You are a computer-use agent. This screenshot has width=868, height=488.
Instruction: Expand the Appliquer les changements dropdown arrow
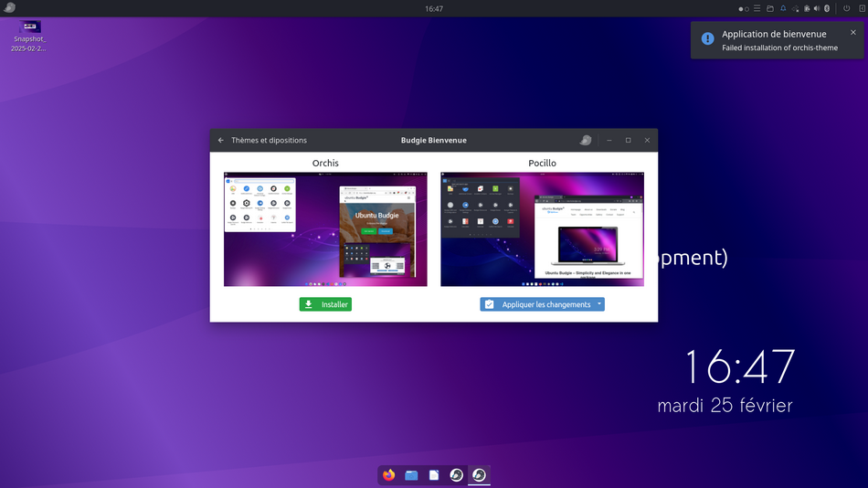pyautogui.click(x=599, y=304)
